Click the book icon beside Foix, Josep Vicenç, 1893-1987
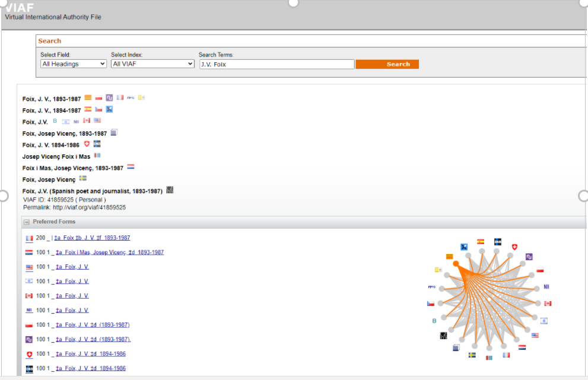 [x=114, y=132]
